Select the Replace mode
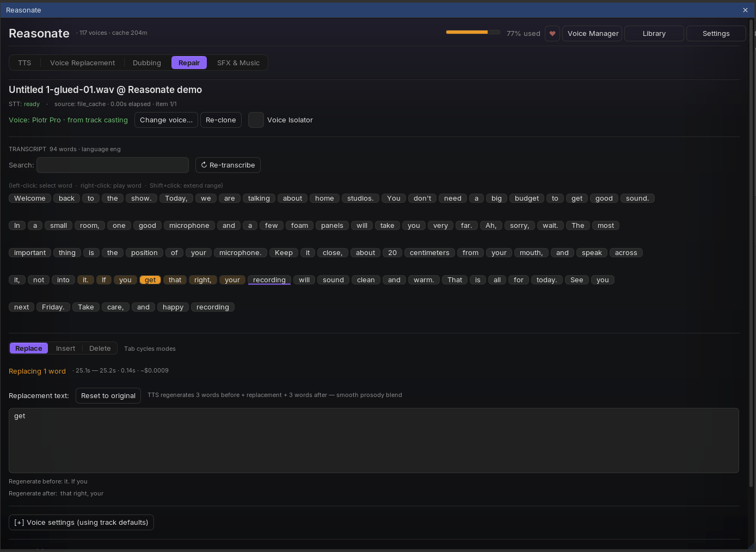Image resolution: width=756 pixels, height=552 pixels. point(29,348)
